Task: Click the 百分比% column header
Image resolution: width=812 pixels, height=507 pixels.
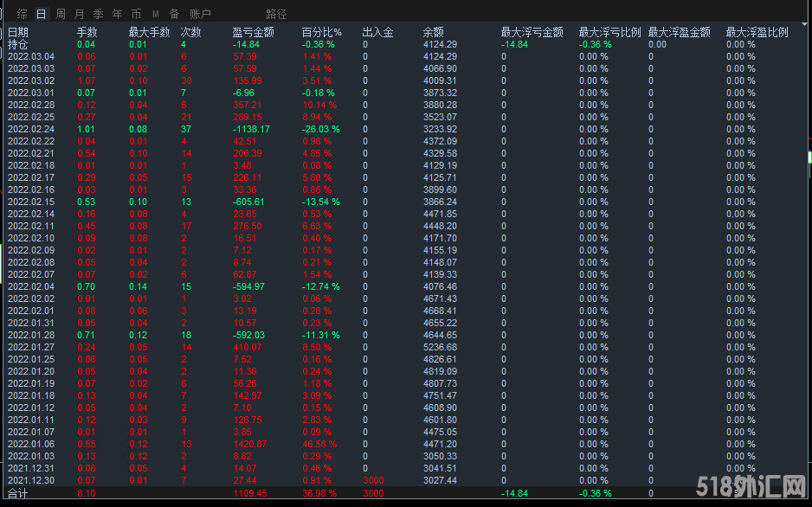Action: click(x=321, y=32)
